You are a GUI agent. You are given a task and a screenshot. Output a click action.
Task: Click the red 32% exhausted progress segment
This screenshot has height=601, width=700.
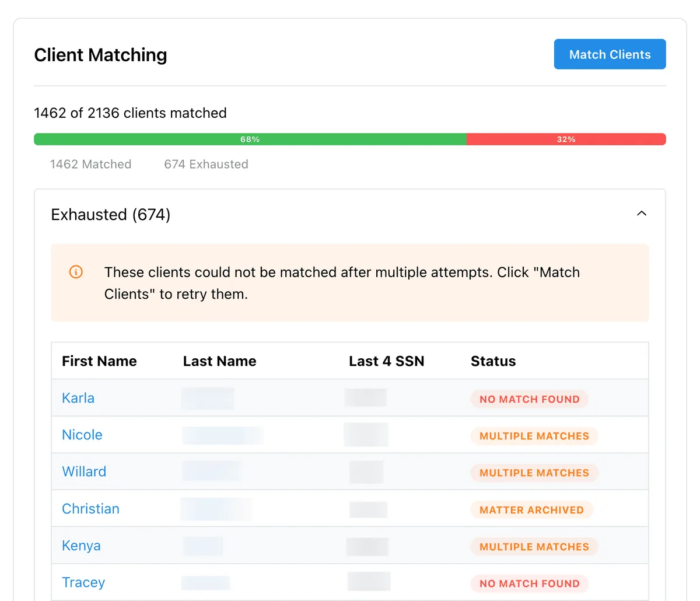pyautogui.click(x=566, y=139)
